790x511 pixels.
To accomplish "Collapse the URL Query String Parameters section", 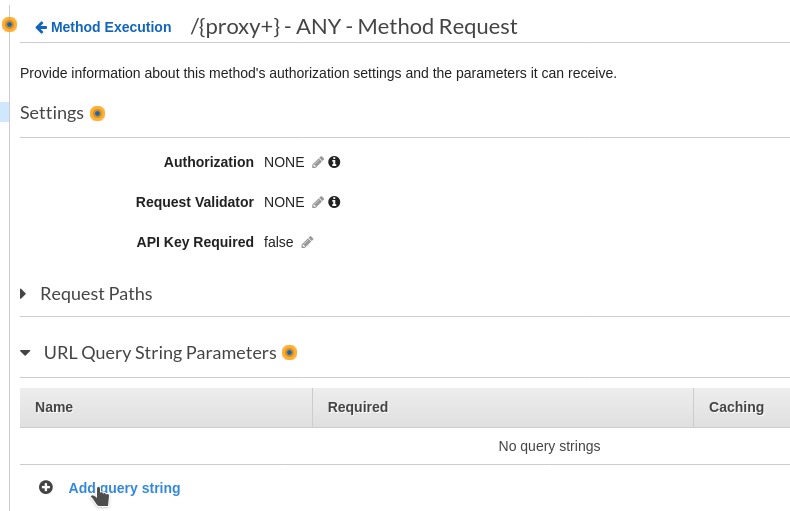I will pos(25,353).
